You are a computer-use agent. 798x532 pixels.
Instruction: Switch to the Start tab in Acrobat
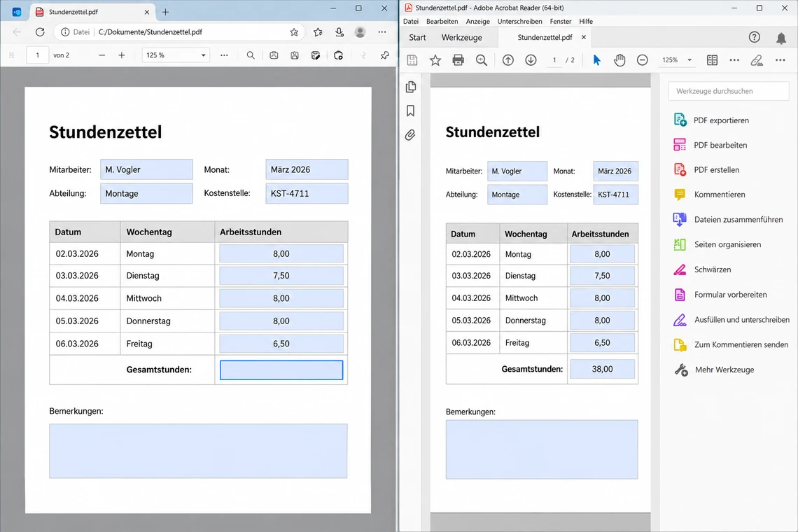pyautogui.click(x=417, y=37)
